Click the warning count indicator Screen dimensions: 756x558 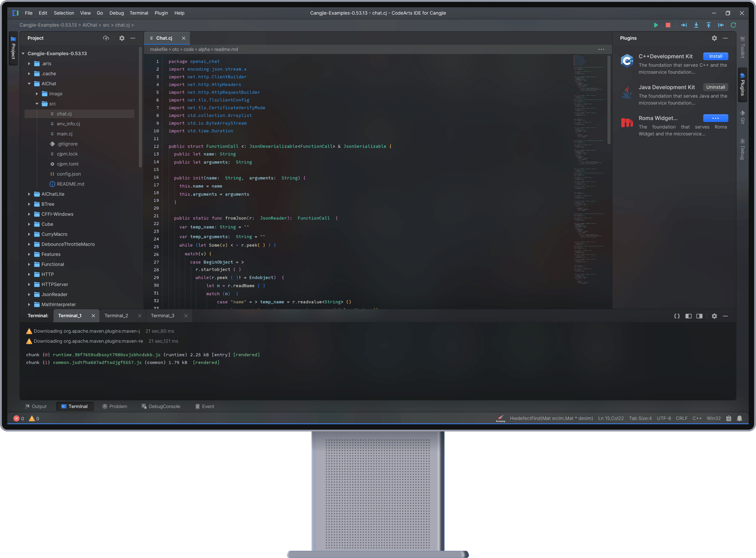tap(34, 418)
